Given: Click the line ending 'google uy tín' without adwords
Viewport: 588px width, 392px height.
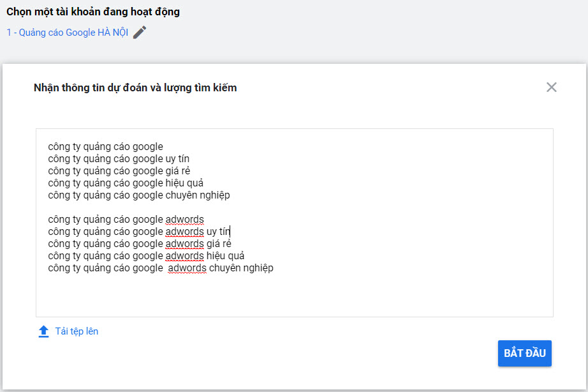Looking at the screenshot, I should (x=118, y=159).
